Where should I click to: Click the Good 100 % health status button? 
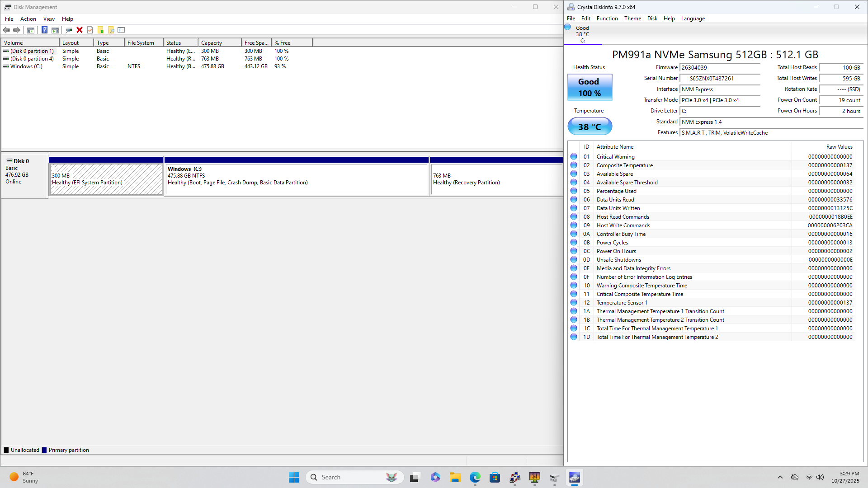(590, 87)
